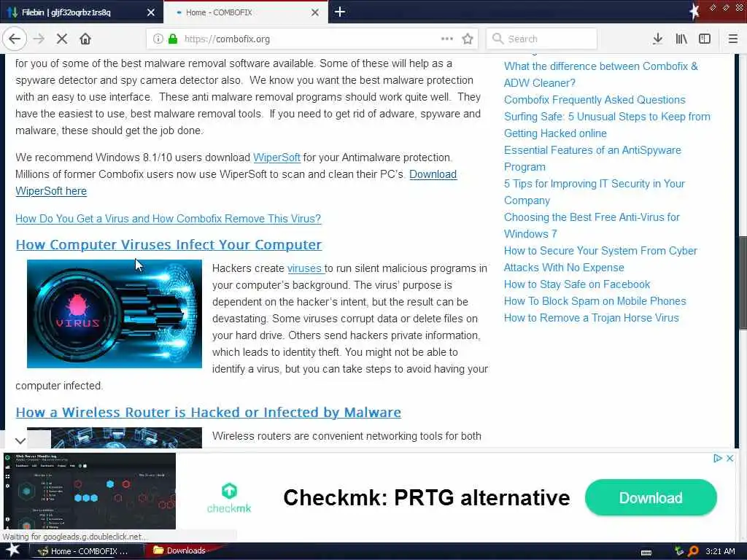Open How To Block Spam on Mobile Phones
747x560 pixels.
595,301
